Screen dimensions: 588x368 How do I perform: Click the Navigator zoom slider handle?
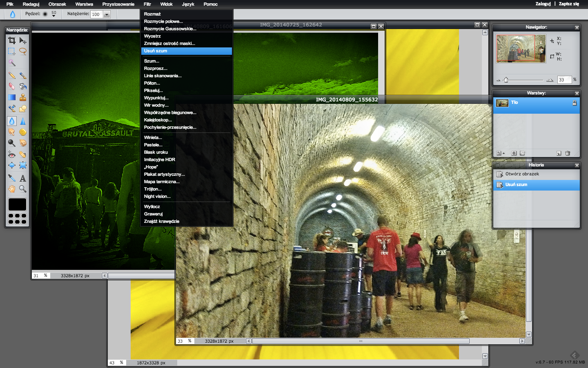[x=506, y=80]
